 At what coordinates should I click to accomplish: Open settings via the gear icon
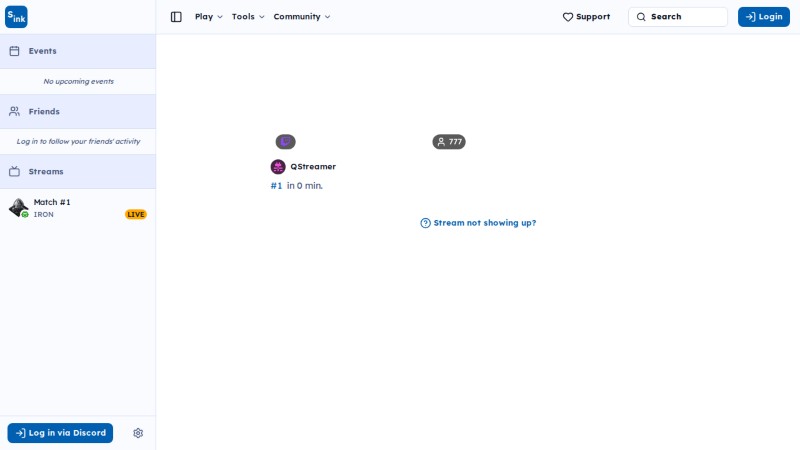click(138, 433)
